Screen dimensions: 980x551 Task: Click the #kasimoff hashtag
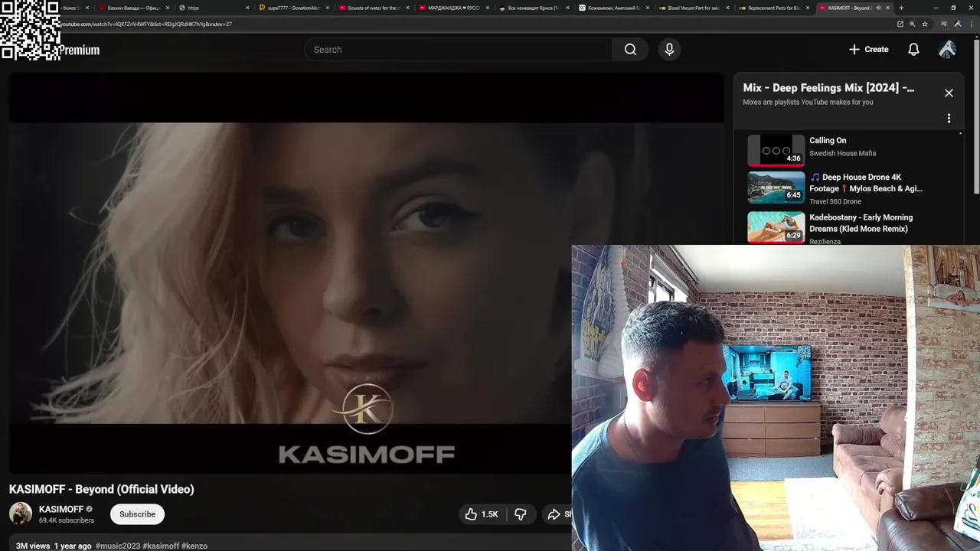(161, 546)
